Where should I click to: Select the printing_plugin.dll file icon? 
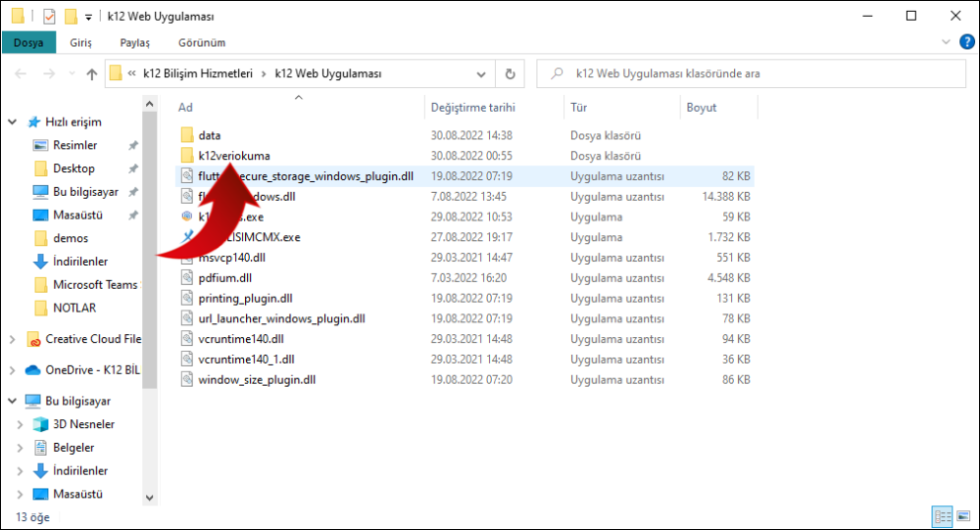pos(187,298)
